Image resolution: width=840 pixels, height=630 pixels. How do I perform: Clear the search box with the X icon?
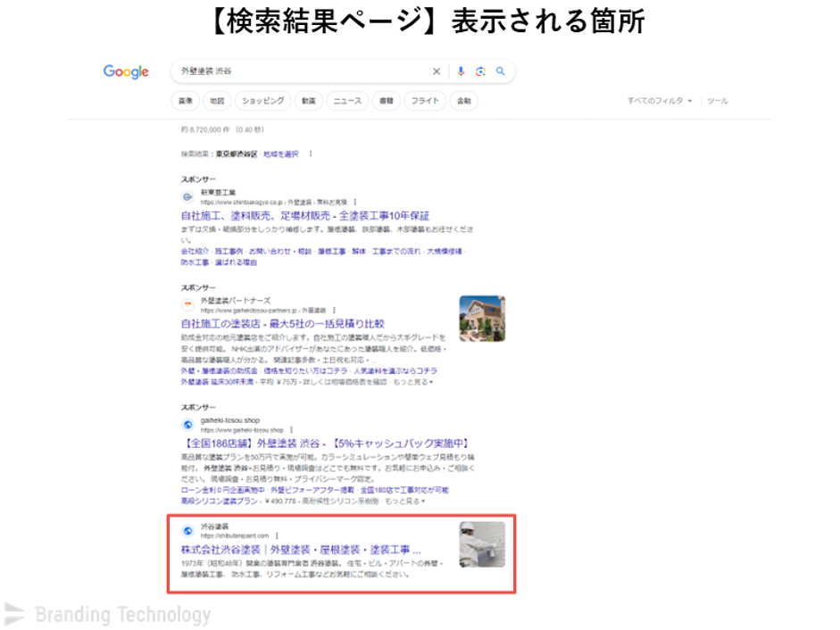[x=437, y=71]
